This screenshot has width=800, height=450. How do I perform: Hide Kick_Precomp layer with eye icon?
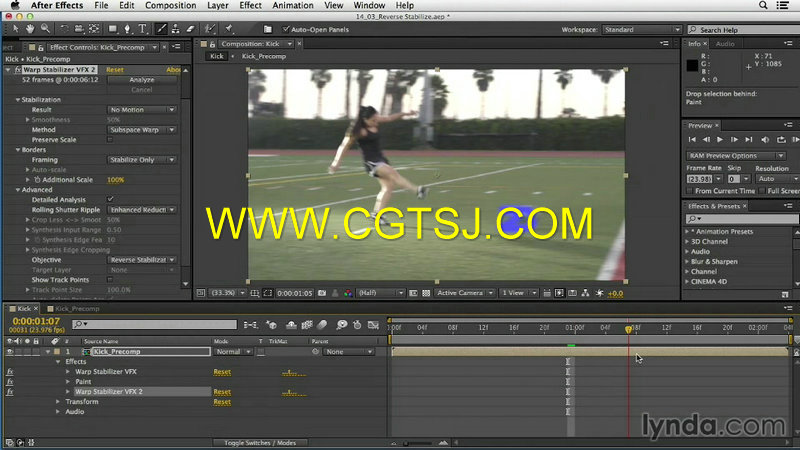(x=9, y=352)
